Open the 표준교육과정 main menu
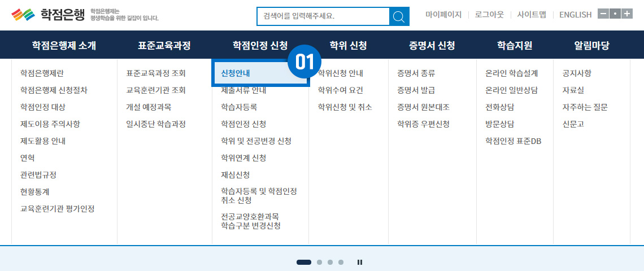The height and width of the screenshot is (271, 644). point(164,46)
